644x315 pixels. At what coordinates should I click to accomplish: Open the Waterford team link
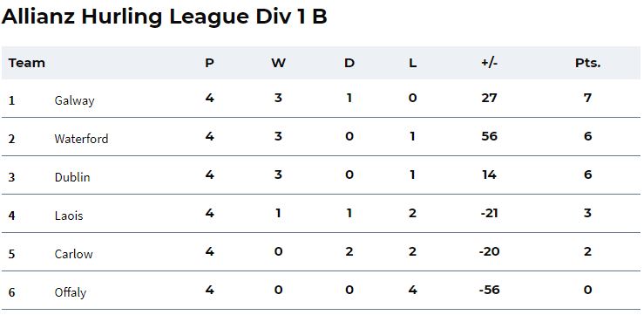(81, 139)
